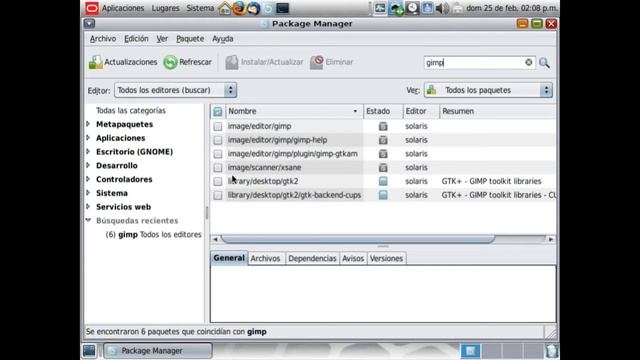Check the image/editor/gimp package checkbox
Screen dimensions: 640x360
click(218, 126)
